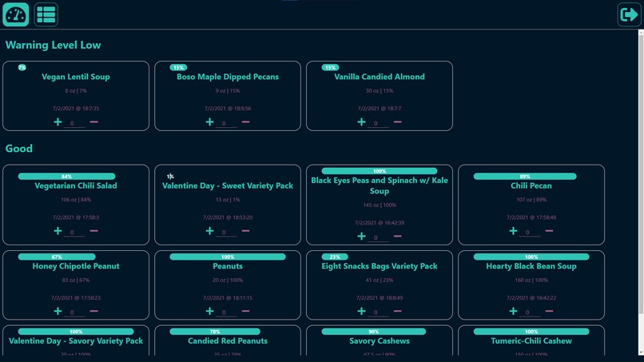The width and height of the screenshot is (644, 362).
Task: Select the Vegan Lentil Soup title
Action: pyautogui.click(x=76, y=77)
